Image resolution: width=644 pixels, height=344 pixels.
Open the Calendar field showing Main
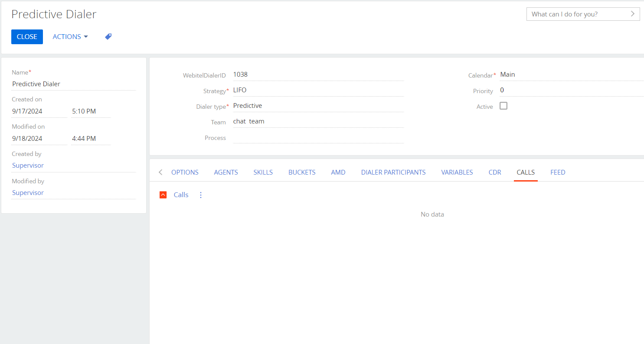pos(572,75)
